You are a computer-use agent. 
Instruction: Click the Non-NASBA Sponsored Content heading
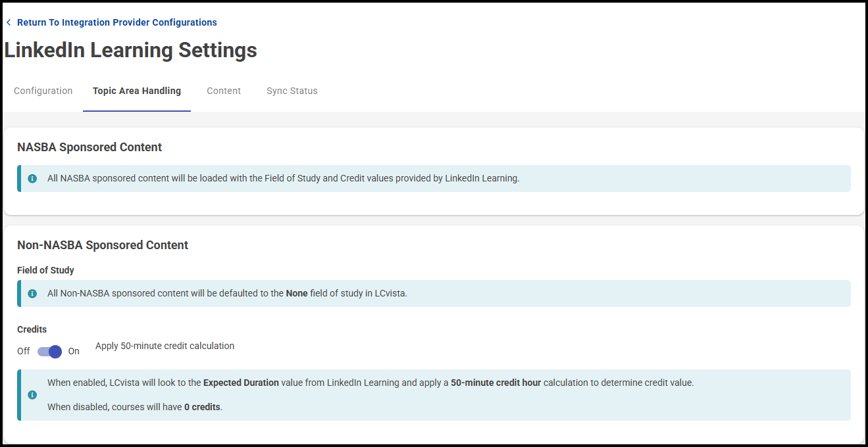click(x=103, y=245)
